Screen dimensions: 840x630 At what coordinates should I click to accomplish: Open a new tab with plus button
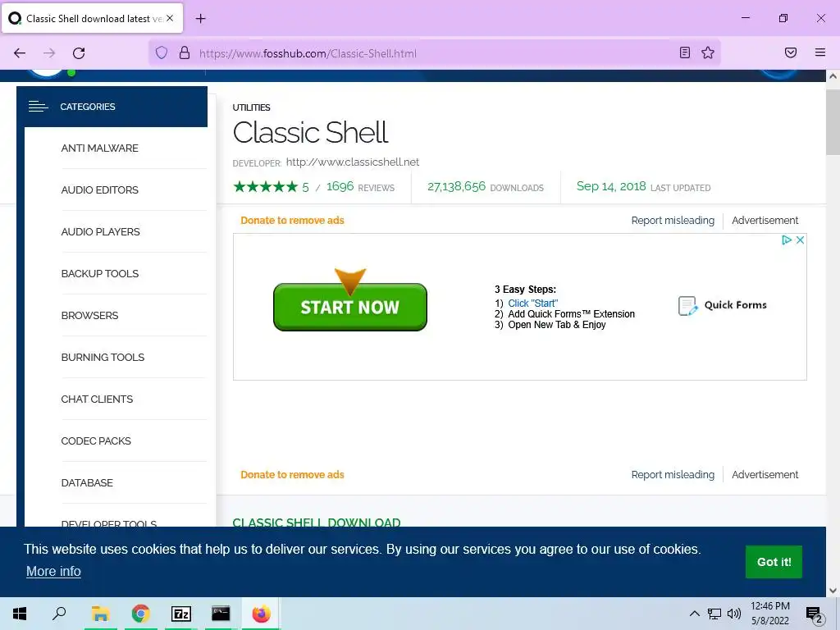tap(200, 19)
